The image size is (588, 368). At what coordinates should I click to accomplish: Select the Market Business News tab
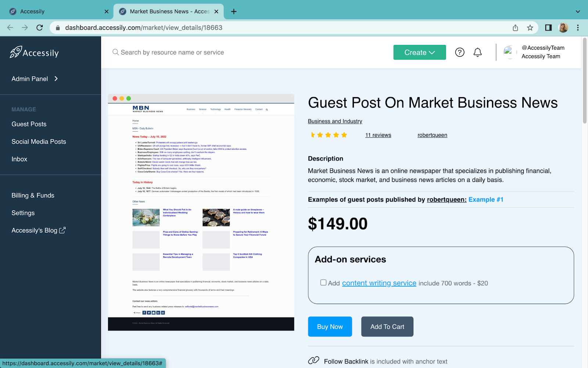(169, 11)
